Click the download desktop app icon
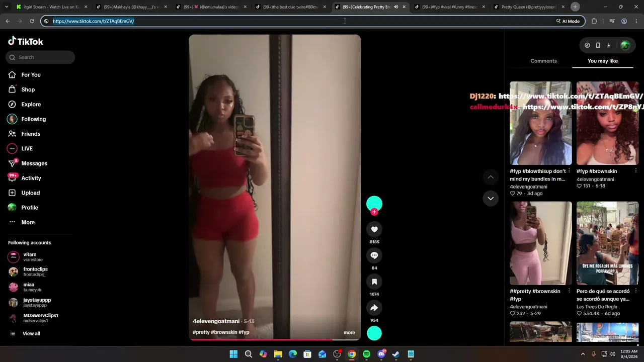644x362 pixels. (608, 45)
